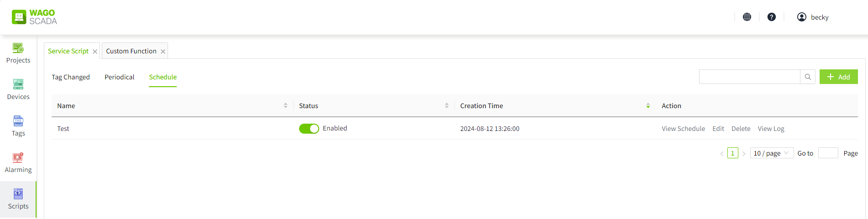Disable the Test script Enabled toggle

(309, 129)
